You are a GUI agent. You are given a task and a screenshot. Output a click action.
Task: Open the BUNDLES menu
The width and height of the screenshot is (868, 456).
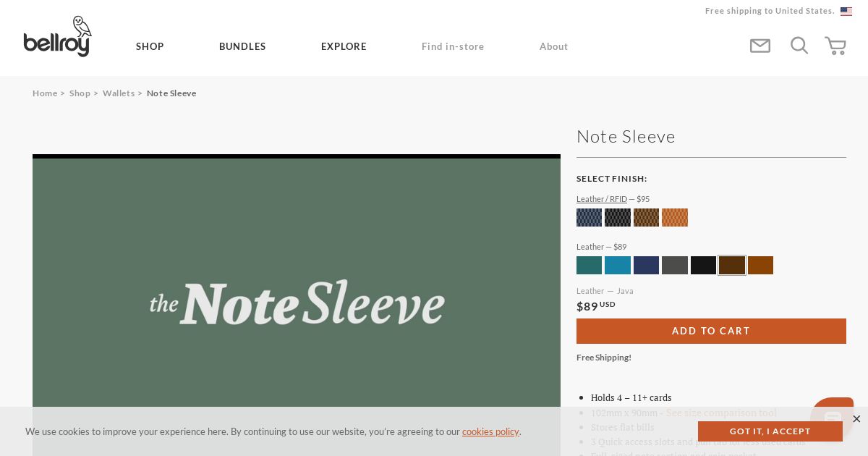[x=242, y=46]
